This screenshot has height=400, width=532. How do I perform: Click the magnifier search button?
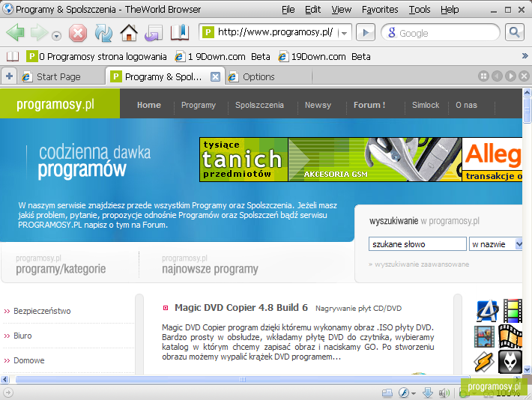(515, 32)
